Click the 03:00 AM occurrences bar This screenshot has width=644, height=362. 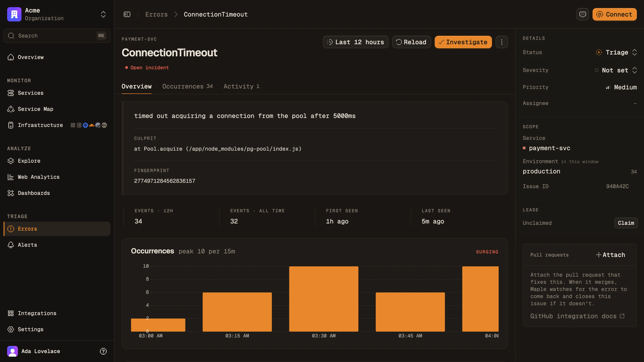pyautogui.click(x=158, y=325)
